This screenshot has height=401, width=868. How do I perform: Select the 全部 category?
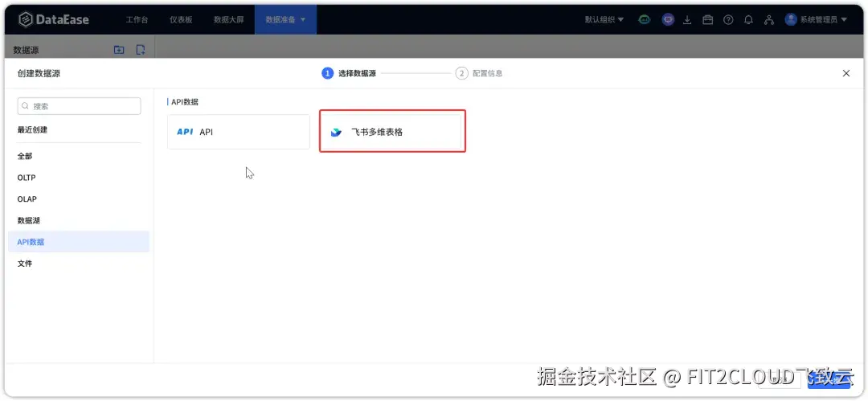[79, 156]
